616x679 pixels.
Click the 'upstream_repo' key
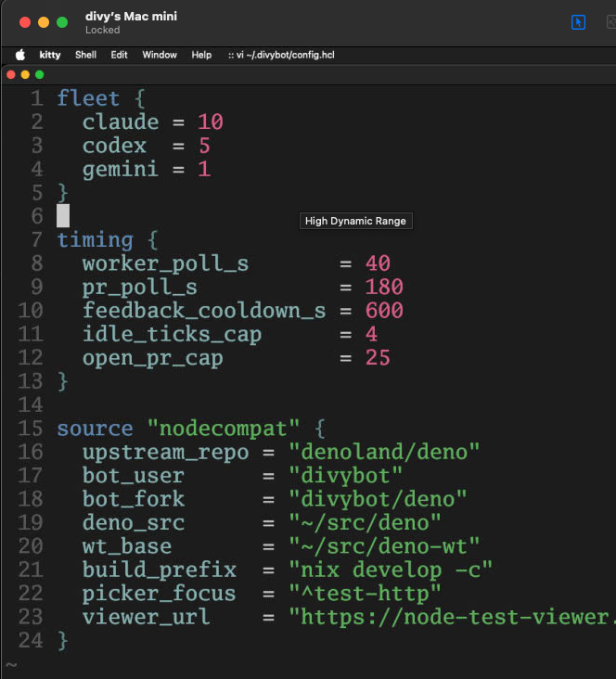(x=166, y=453)
